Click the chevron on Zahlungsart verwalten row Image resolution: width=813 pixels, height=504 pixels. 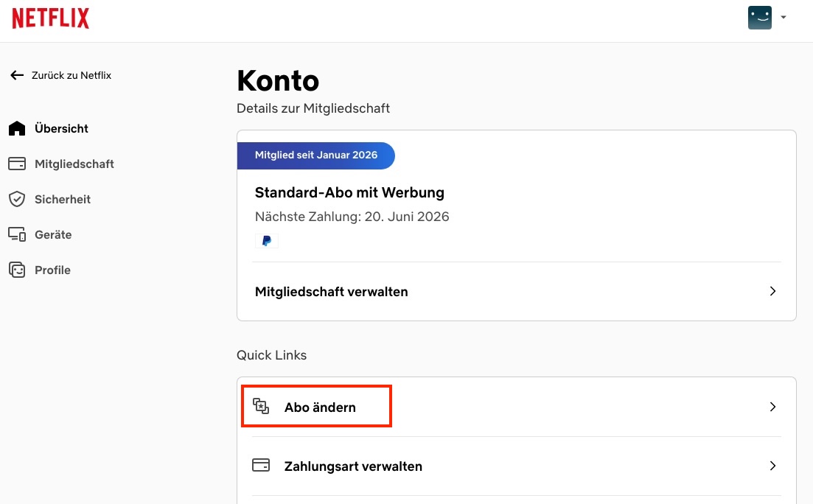[x=772, y=466]
